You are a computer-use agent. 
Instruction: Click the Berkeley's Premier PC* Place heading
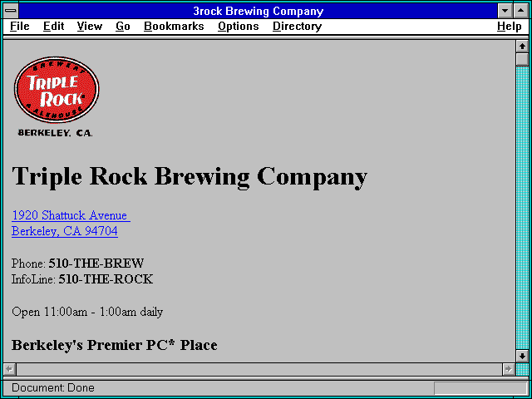115,345
